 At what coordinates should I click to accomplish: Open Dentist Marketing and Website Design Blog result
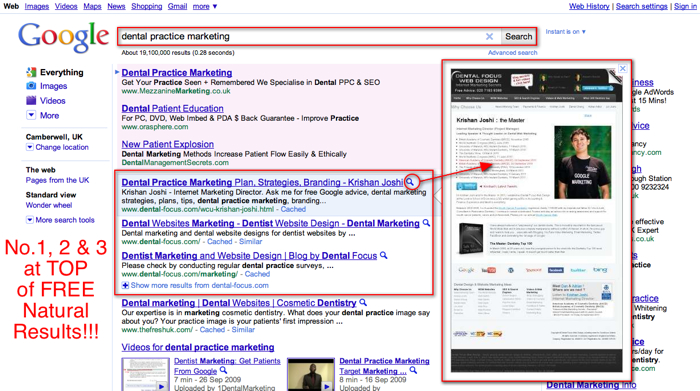point(249,256)
